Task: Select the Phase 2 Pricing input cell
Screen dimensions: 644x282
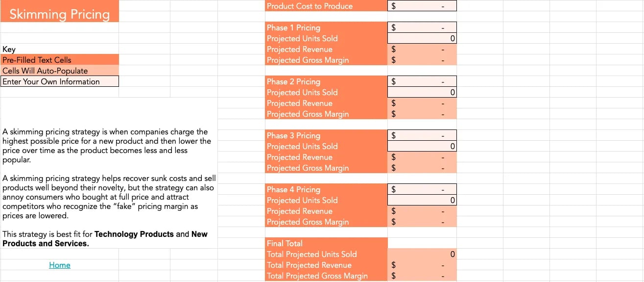Action: pos(422,81)
